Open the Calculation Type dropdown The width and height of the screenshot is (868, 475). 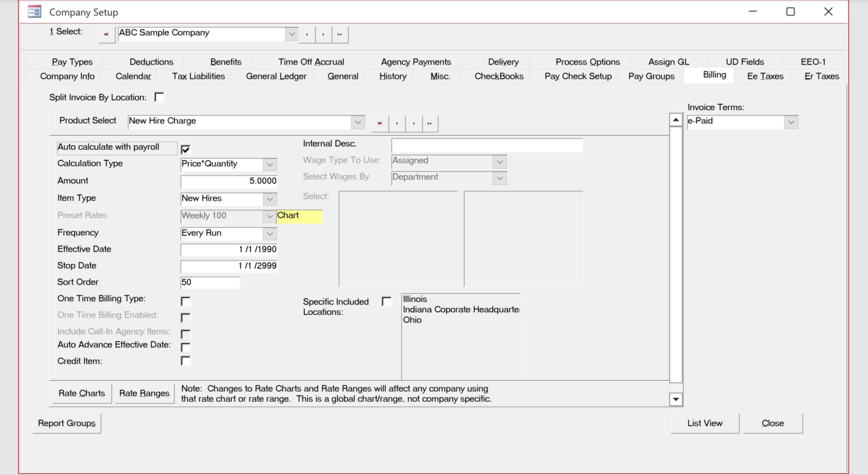pyautogui.click(x=270, y=164)
